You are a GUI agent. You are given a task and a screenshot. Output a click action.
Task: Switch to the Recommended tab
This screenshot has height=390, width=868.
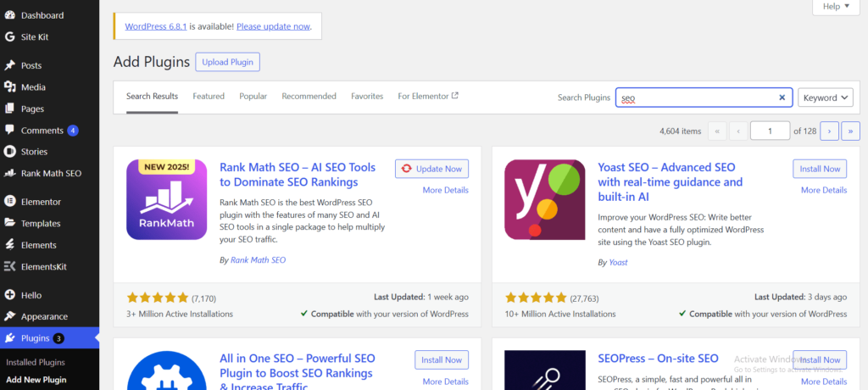pos(309,97)
